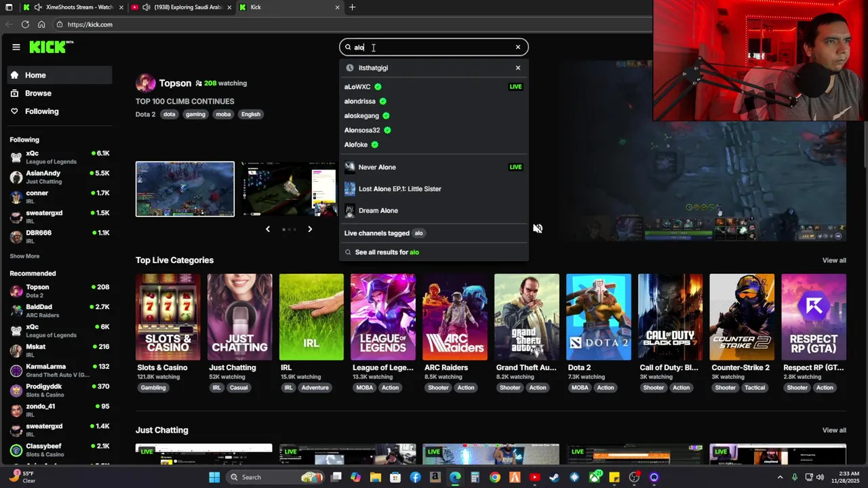Open the Counter-Strike 2 category card

tap(742, 317)
